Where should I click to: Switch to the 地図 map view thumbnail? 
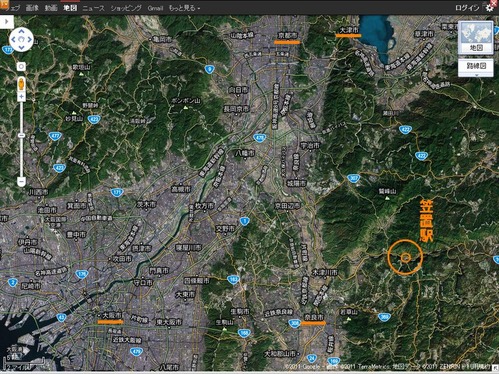tap(476, 37)
